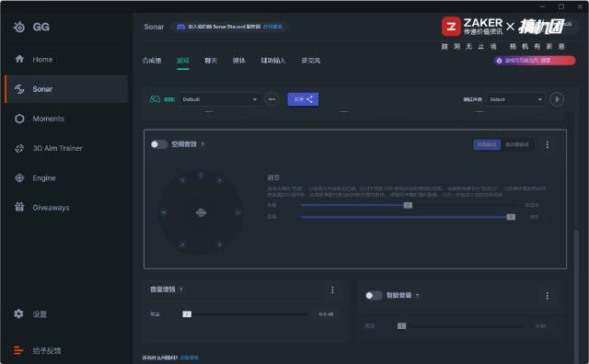
Task: Select the highlighted blue mode button in spatial panel
Action: tap(487, 144)
